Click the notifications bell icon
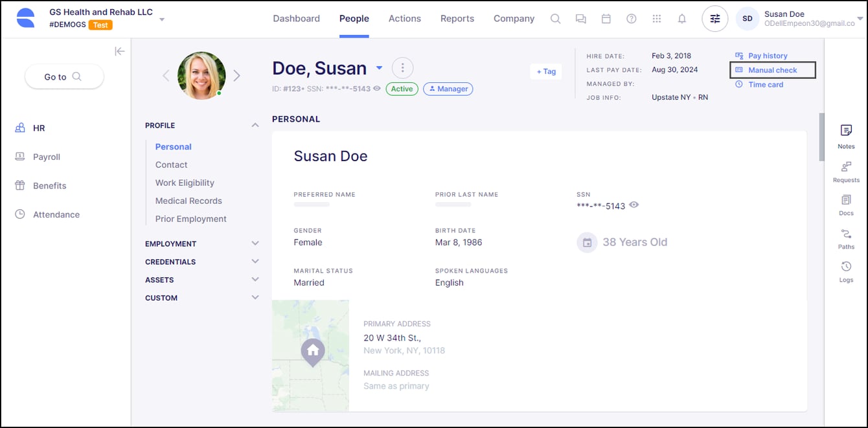This screenshot has width=868, height=428. tap(681, 19)
